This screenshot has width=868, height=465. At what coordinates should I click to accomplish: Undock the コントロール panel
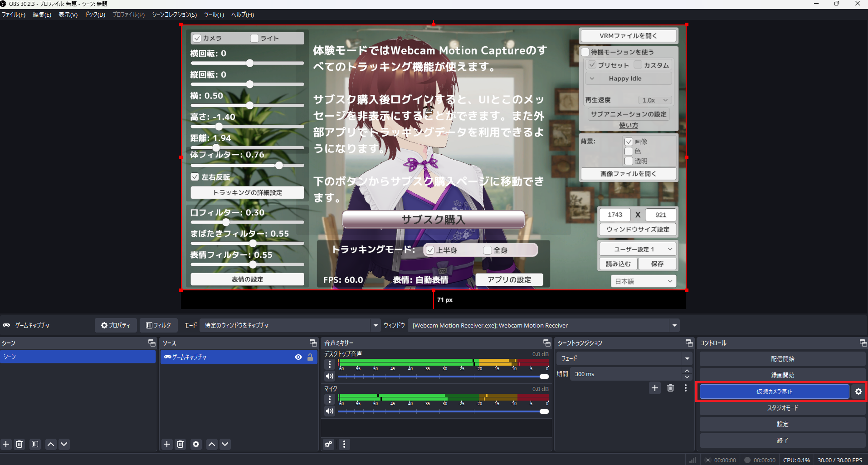click(863, 343)
